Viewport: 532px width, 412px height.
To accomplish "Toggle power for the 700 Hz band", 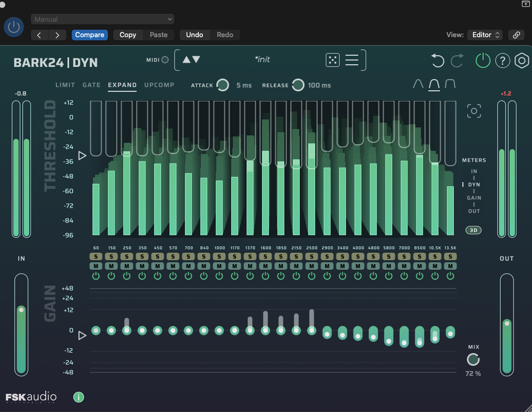I will [x=188, y=276].
